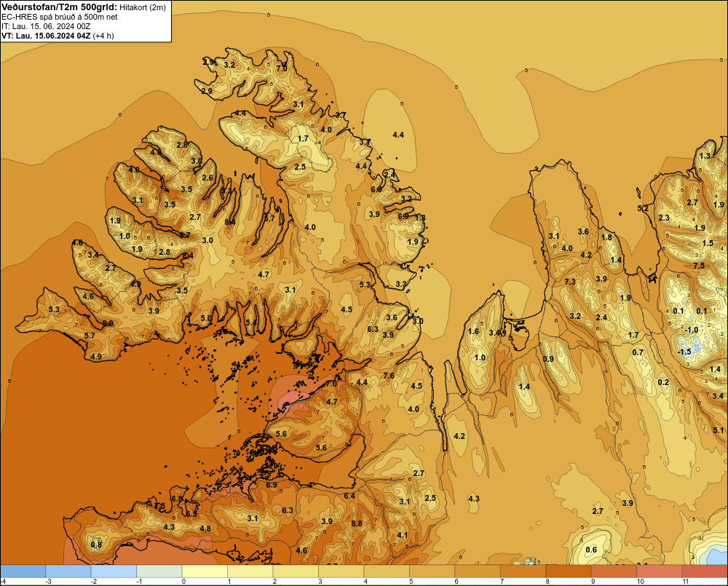The width and height of the screenshot is (728, 586).
Task: Click the legend swatch between -1 and 0
Action: point(159,571)
